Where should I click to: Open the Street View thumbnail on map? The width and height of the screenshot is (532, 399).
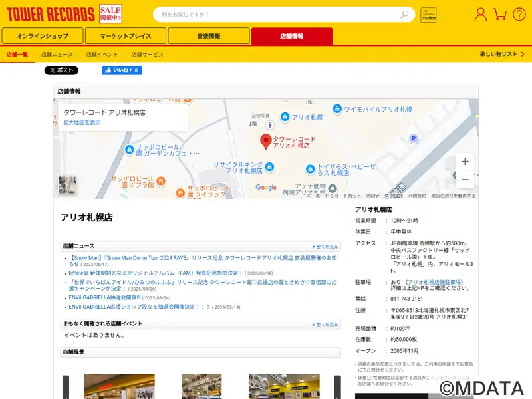[x=67, y=185]
